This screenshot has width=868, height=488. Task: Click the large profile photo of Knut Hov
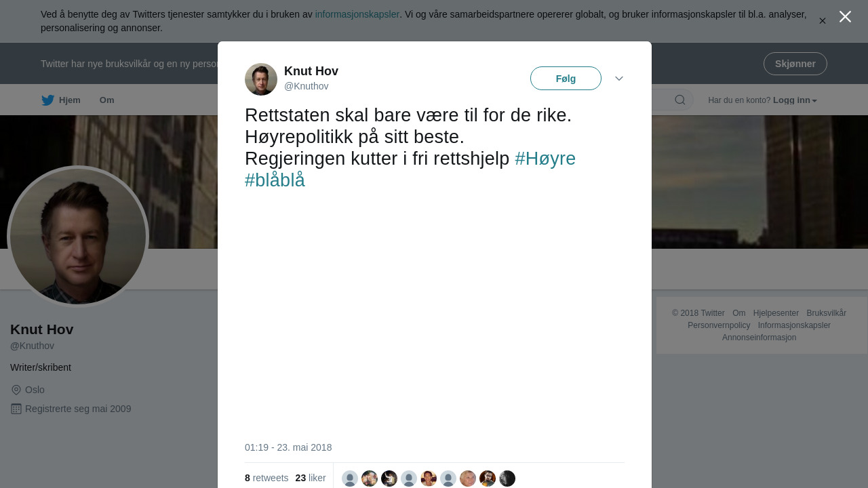[78, 237]
